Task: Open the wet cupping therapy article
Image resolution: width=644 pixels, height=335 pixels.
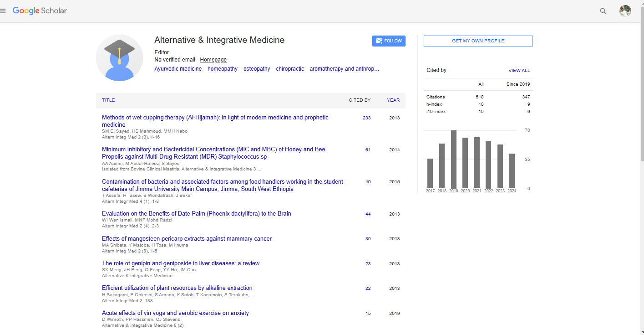Action: (x=215, y=121)
